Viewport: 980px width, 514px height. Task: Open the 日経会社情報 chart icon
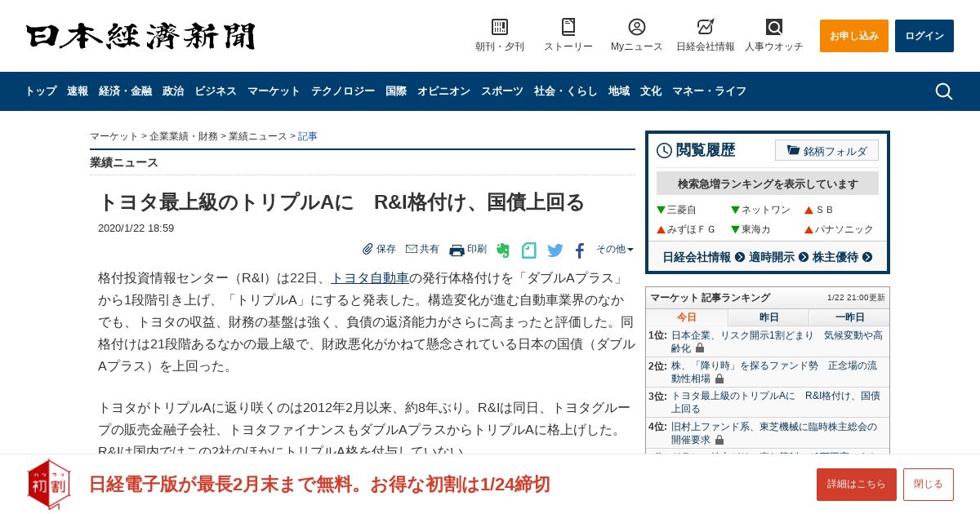point(706,27)
